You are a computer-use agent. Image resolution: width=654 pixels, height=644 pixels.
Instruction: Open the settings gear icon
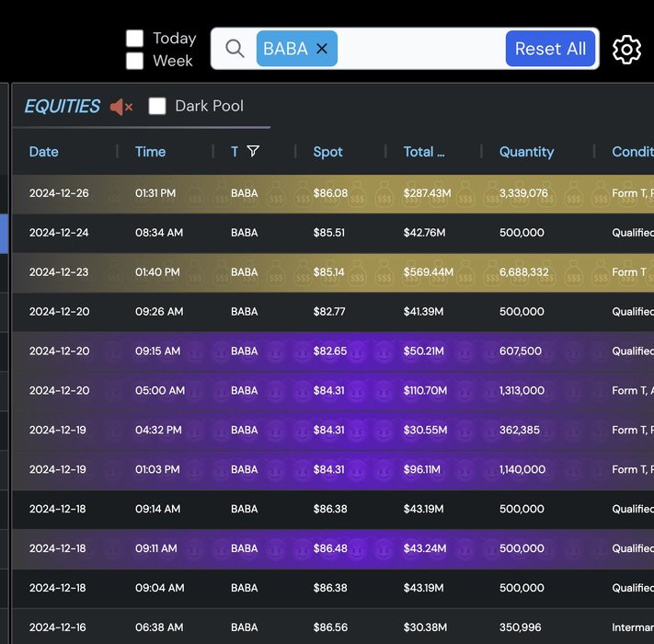pos(626,49)
